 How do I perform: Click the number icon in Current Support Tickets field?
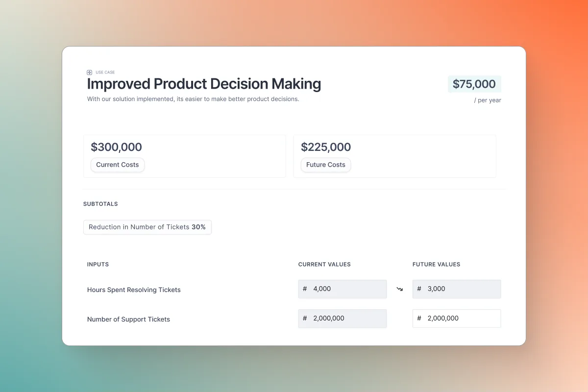pos(305,318)
